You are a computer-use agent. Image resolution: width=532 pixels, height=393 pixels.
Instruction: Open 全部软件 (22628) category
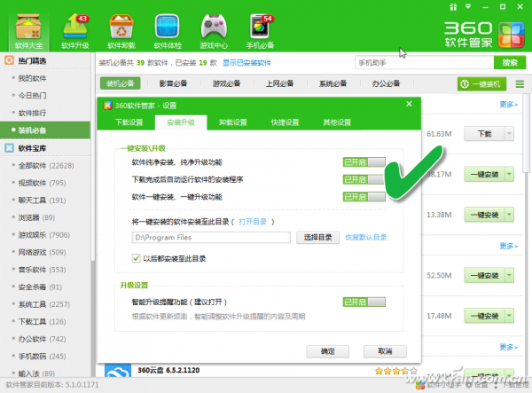point(46,165)
